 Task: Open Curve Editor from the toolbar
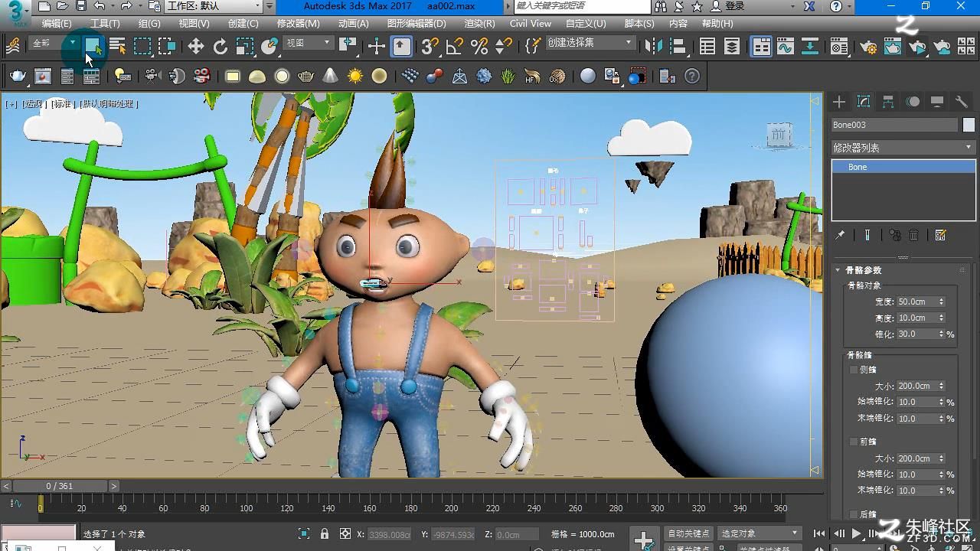coord(786,47)
